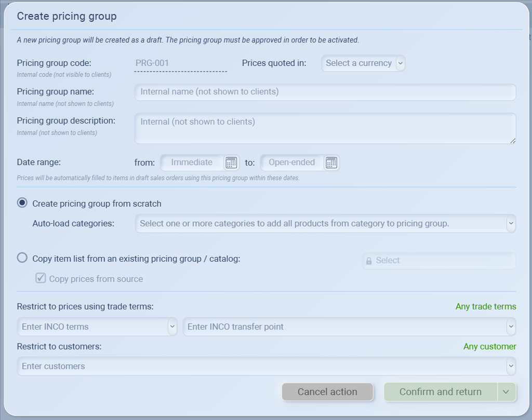Open the Auto-load categories dropdown
Viewport: 532px width, 420px height.
325,223
